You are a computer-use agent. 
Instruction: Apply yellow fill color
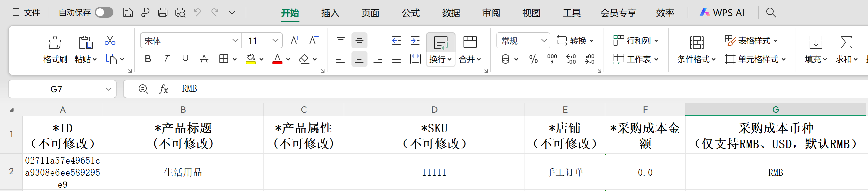(x=250, y=59)
